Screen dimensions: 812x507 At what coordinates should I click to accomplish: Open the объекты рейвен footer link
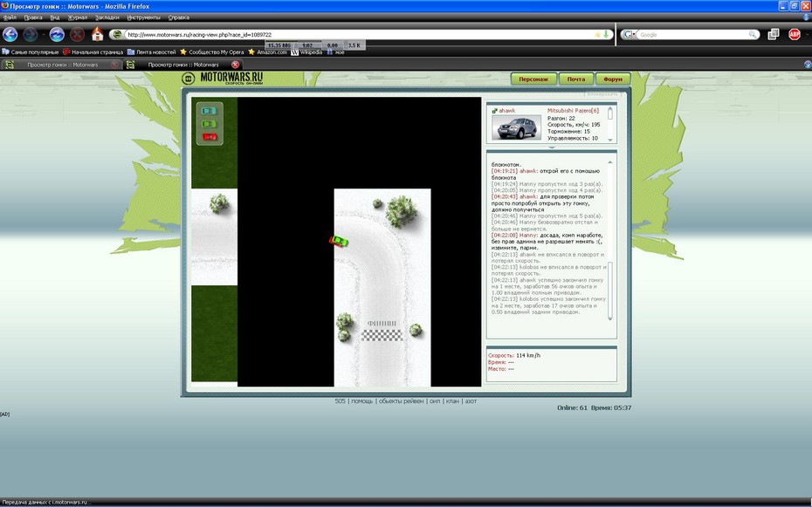tap(402, 401)
